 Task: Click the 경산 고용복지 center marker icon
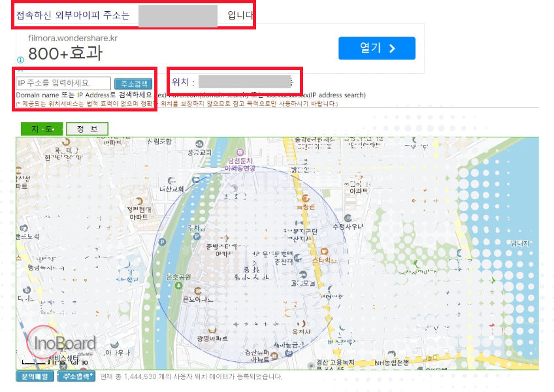(x=310, y=365)
